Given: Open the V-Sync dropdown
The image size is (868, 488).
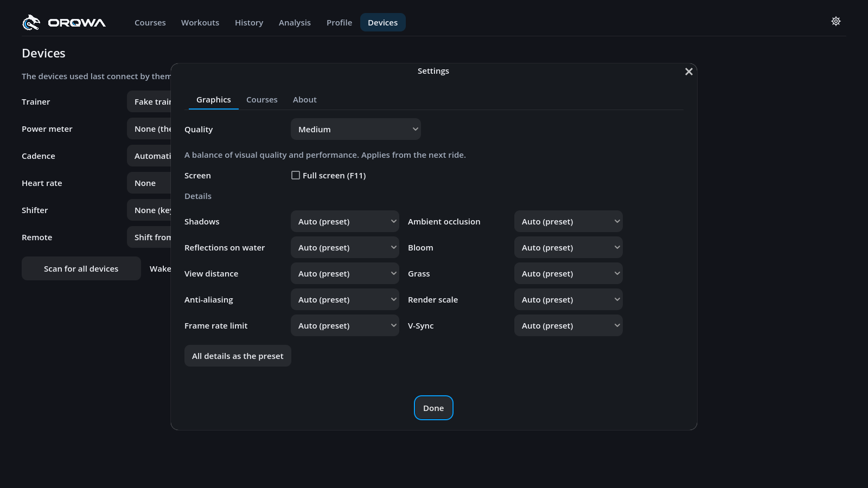Looking at the screenshot, I should (x=569, y=325).
